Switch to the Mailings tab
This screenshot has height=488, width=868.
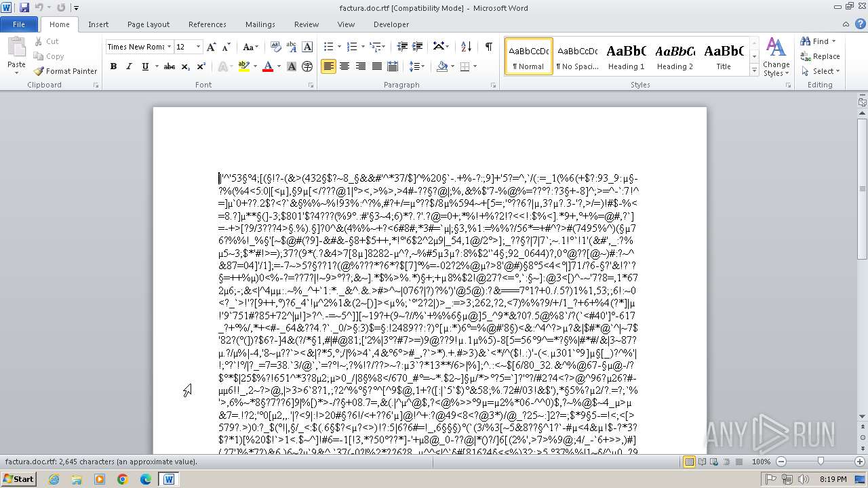pyautogui.click(x=260, y=24)
